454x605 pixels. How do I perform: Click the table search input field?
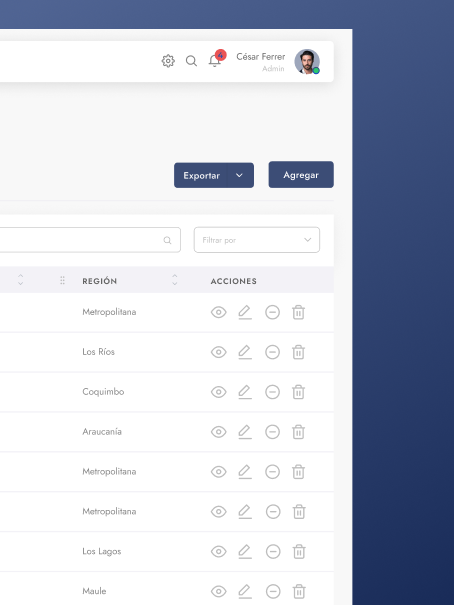pyautogui.click(x=89, y=240)
